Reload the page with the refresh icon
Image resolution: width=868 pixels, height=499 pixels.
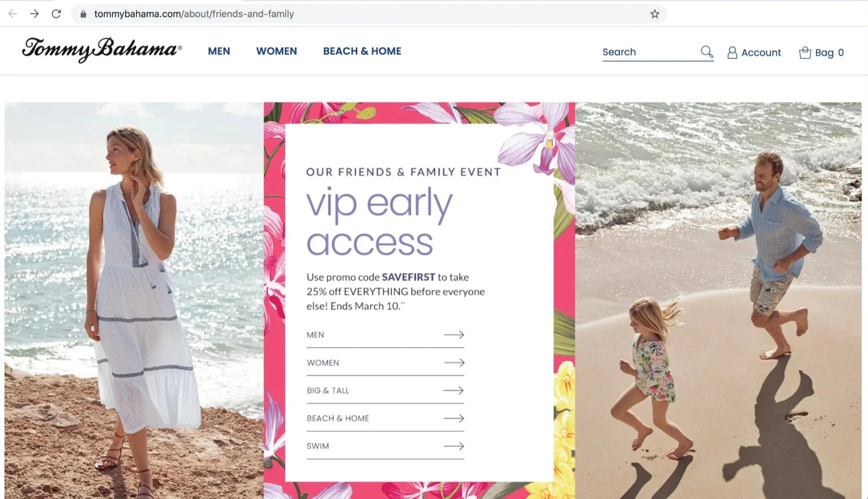click(56, 14)
